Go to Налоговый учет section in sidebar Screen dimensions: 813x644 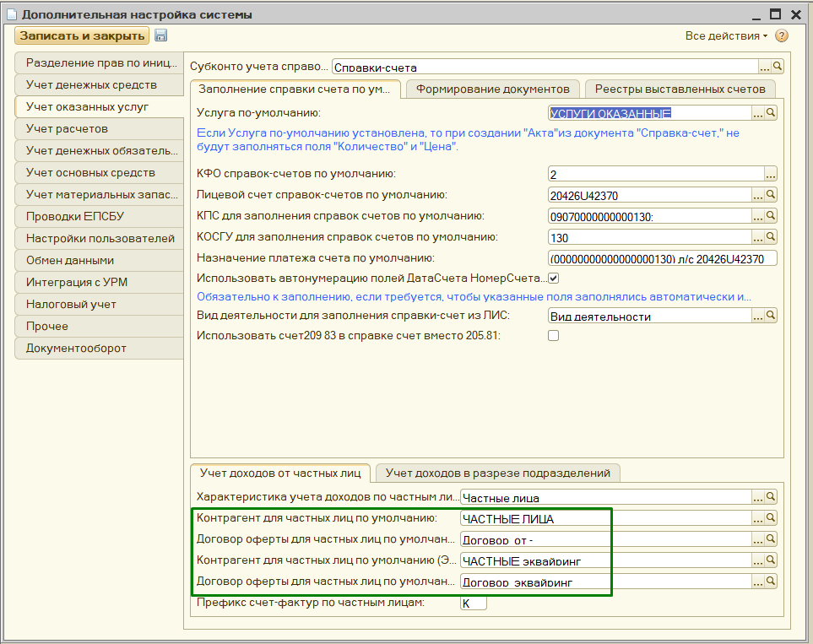[x=71, y=304]
